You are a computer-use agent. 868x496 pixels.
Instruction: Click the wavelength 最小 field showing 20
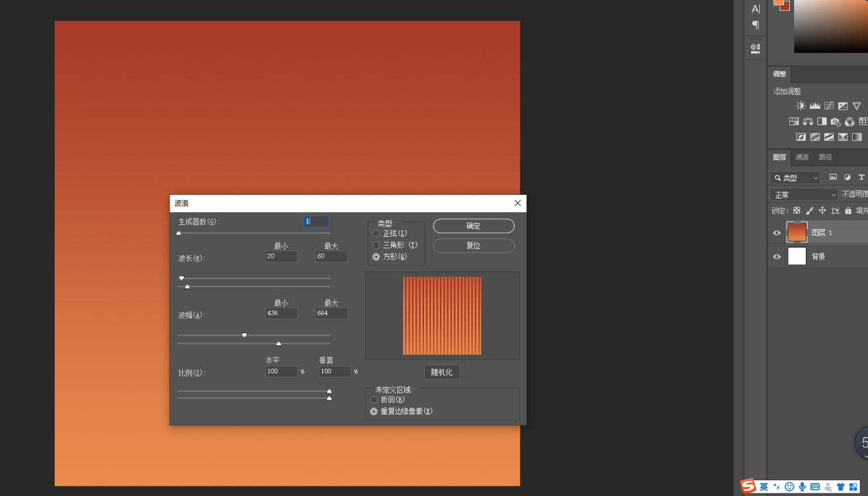281,256
